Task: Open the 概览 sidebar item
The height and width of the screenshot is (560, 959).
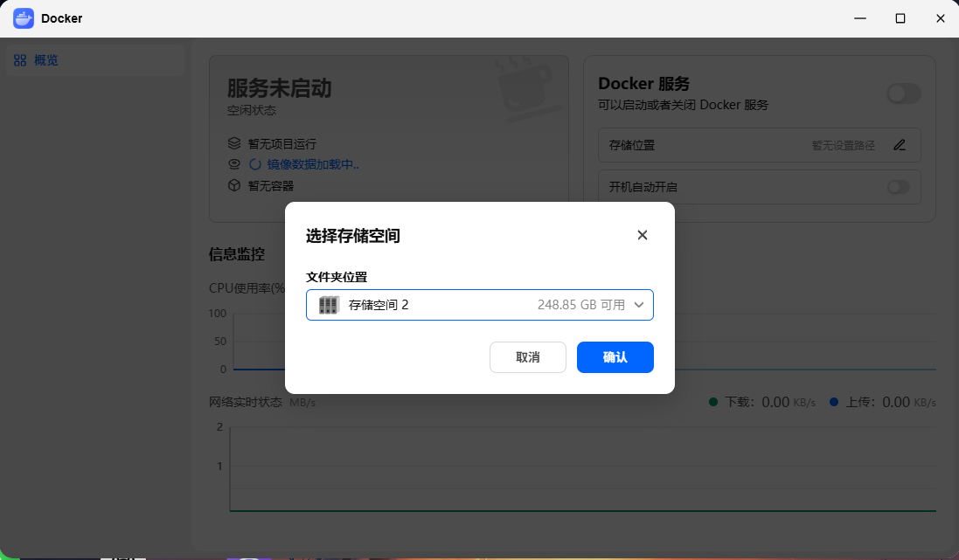Action: [95, 60]
